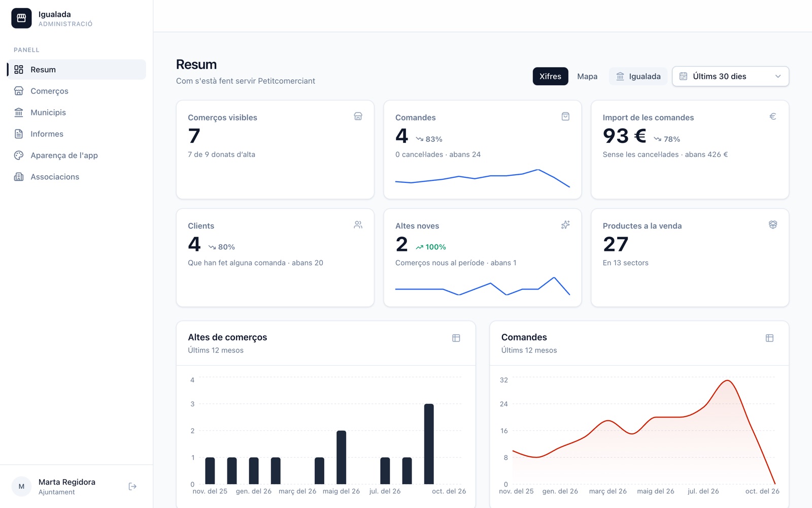Open the Informes document icon
Viewport: 812px width, 508px height.
tap(19, 134)
